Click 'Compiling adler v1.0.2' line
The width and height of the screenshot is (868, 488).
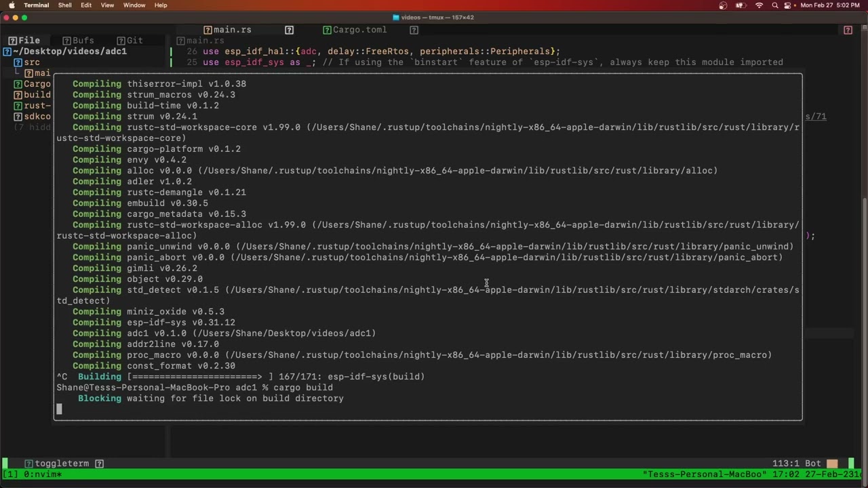(x=132, y=182)
